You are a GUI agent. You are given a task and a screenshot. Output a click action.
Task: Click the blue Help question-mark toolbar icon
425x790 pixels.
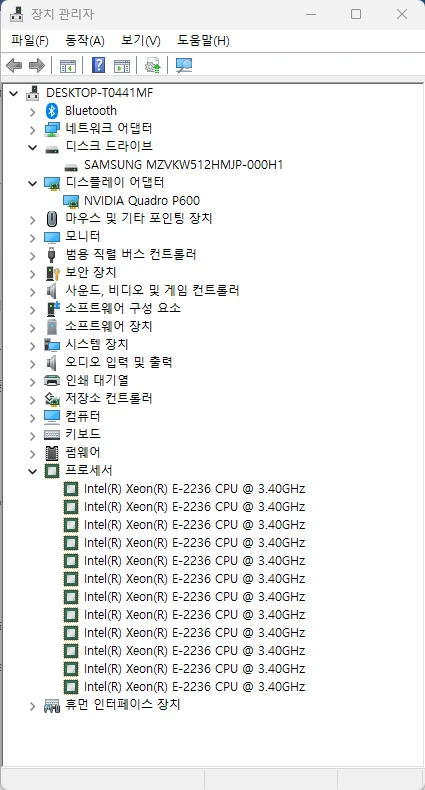pyautogui.click(x=99, y=65)
